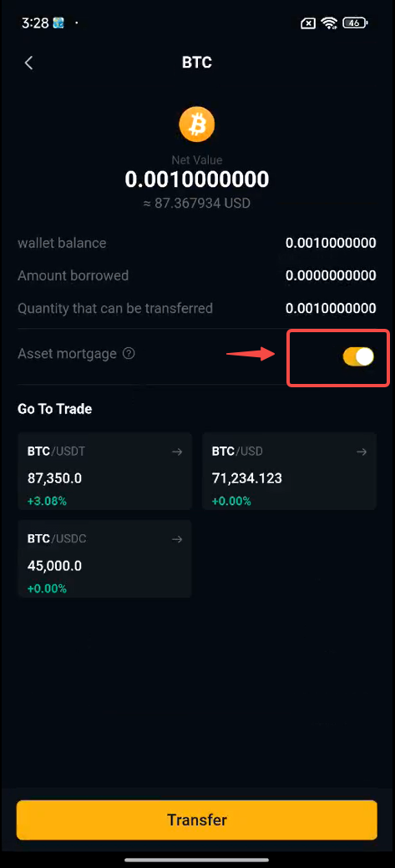
Task: Tap the 87,350.0 price on BTC/USDT
Action: [x=55, y=478]
